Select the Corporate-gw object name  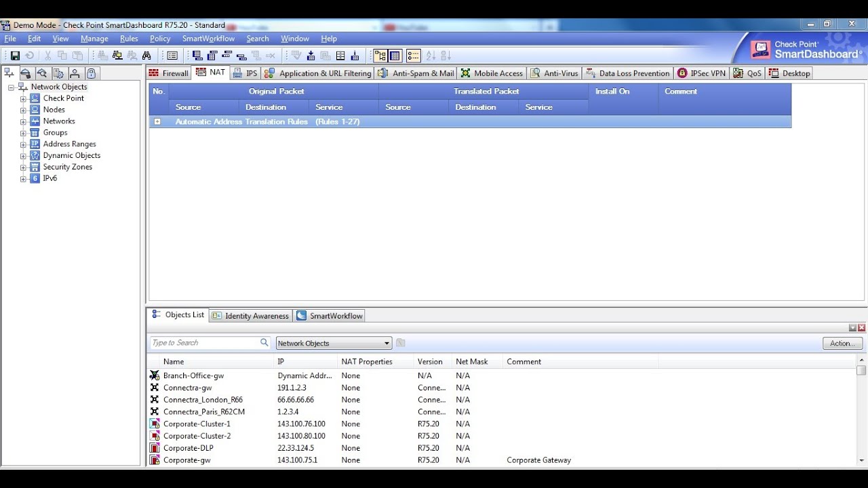pos(186,460)
